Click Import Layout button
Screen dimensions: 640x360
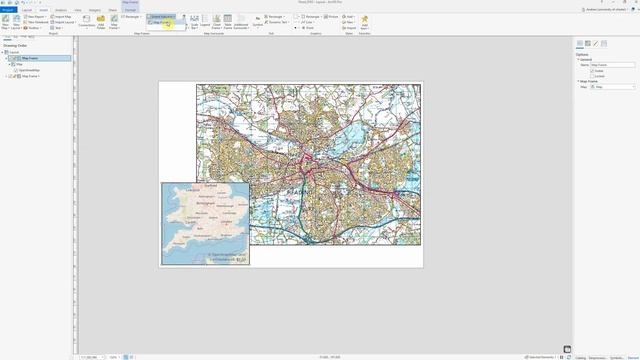(63, 22)
